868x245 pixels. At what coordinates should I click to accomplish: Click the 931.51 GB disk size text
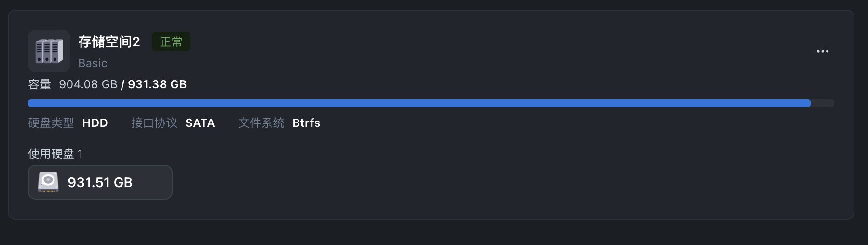(x=100, y=182)
